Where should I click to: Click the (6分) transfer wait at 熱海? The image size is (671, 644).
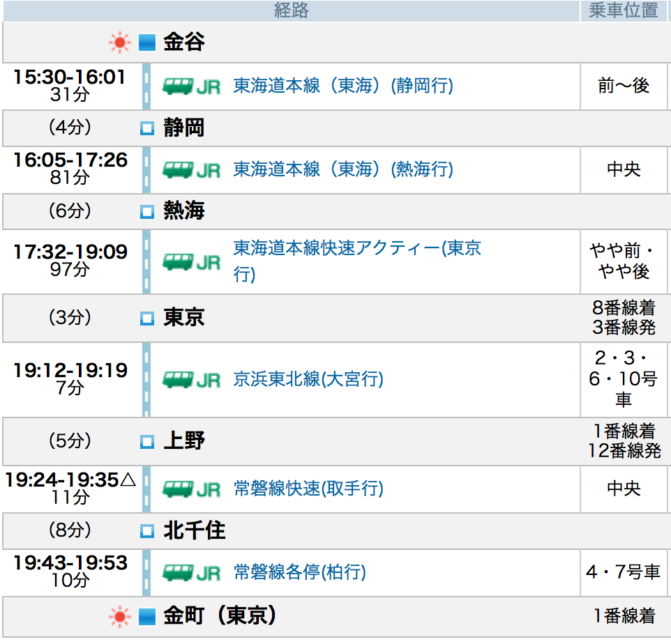pos(70,210)
